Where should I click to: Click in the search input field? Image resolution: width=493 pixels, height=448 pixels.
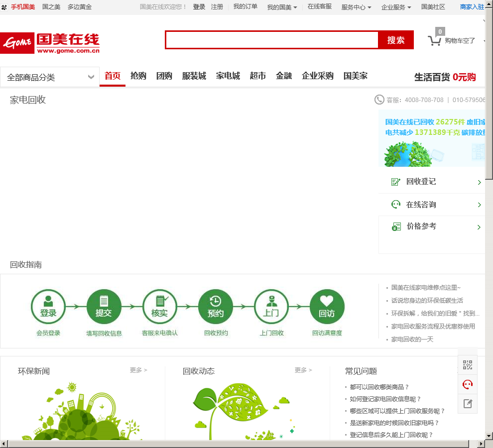[272, 40]
